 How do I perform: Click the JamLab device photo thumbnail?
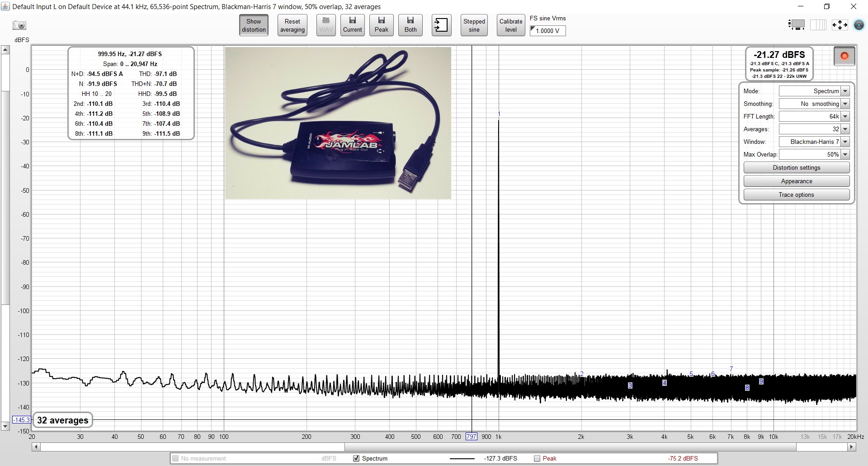[338, 123]
